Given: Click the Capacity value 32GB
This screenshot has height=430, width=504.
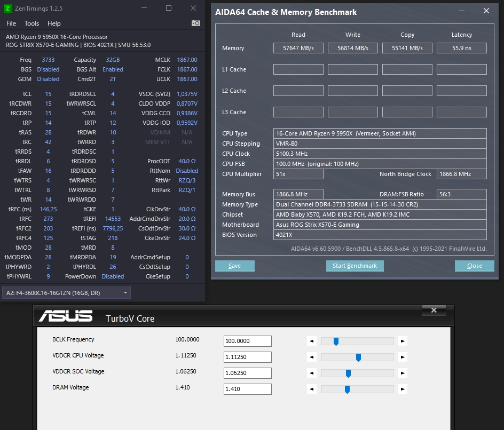Looking at the screenshot, I should pyautogui.click(x=113, y=60).
